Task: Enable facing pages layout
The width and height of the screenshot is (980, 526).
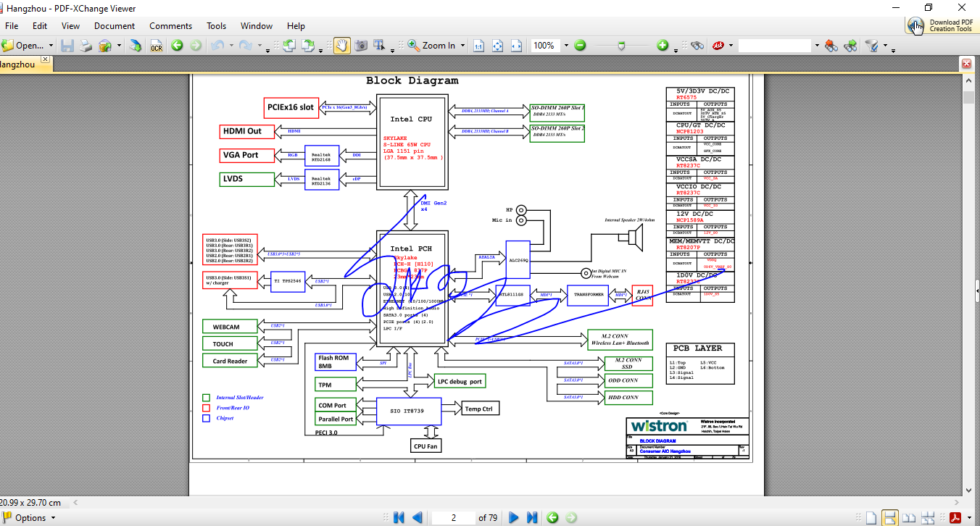Action: tap(909, 517)
